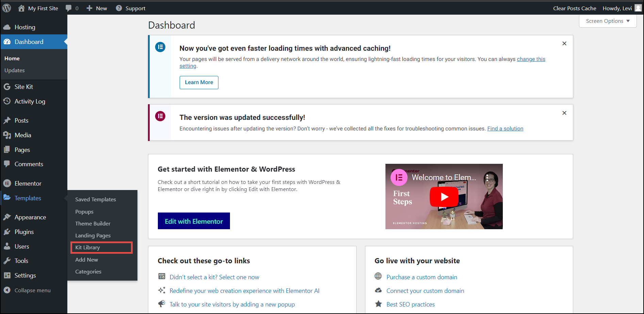The width and height of the screenshot is (644, 314).
Task: Click the Users person icon
Action: pos(7,246)
